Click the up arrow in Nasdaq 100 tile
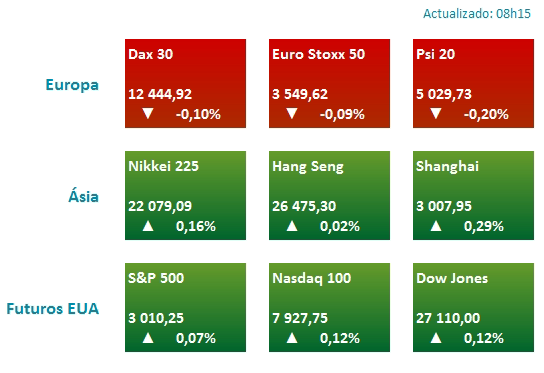The height and width of the screenshot is (373, 544). click(x=292, y=338)
